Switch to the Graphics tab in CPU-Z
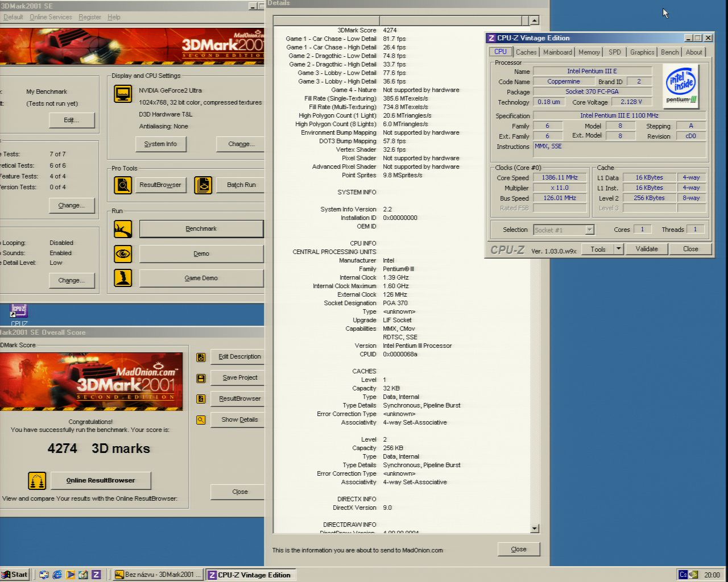728x582 pixels. 642,52
